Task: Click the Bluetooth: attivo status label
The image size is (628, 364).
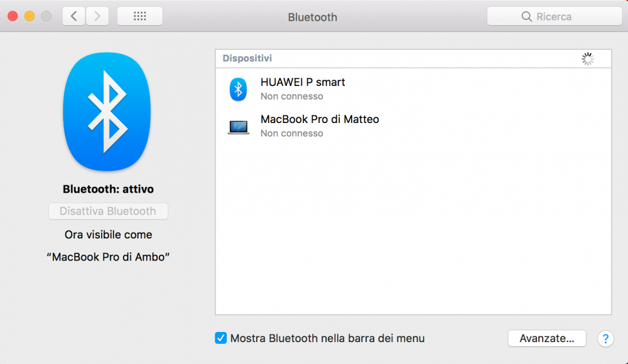Action: click(x=108, y=189)
